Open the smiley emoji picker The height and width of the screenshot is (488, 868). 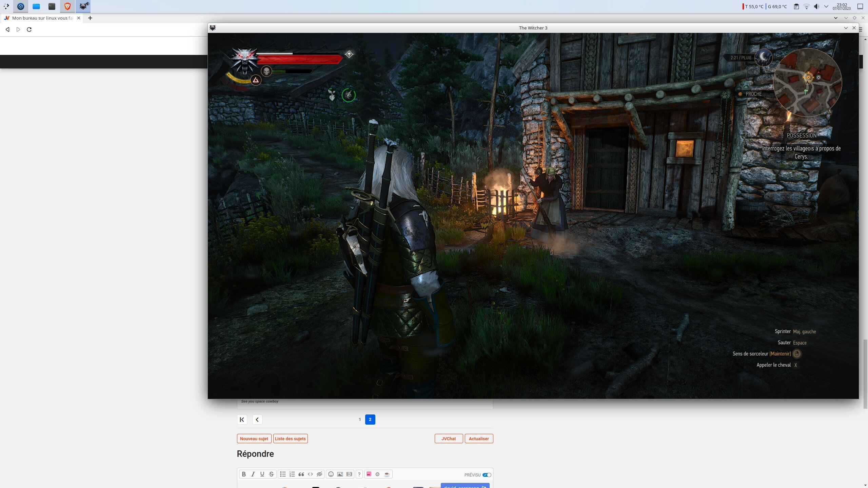pyautogui.click(x=331, y=474)
